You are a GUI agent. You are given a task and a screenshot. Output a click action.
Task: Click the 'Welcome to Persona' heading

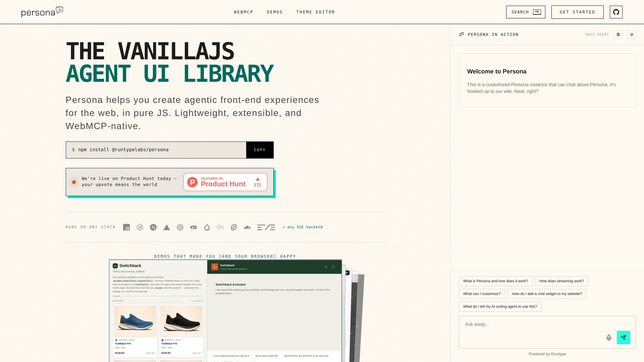pyautogui.click(x=497, y=71)
